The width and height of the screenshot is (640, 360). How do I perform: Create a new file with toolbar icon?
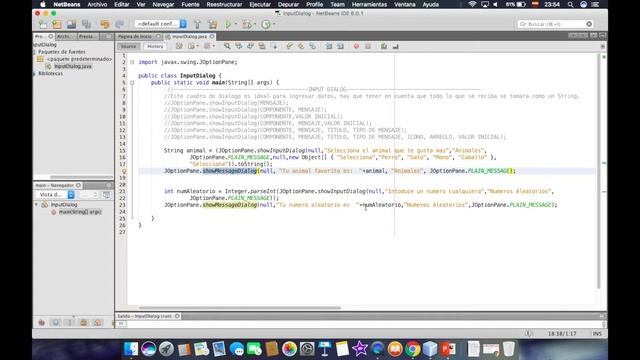tap(43, 24)
